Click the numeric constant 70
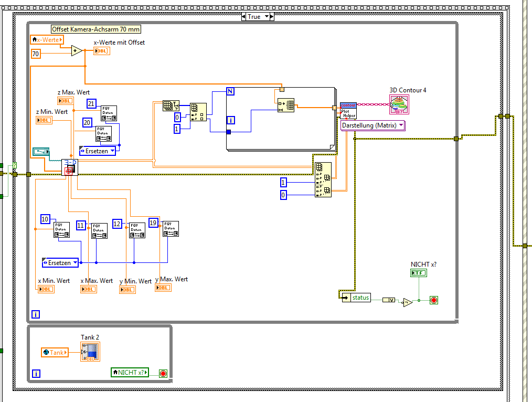This screenshot has width=532, height=402. click(x=36, y=54)
